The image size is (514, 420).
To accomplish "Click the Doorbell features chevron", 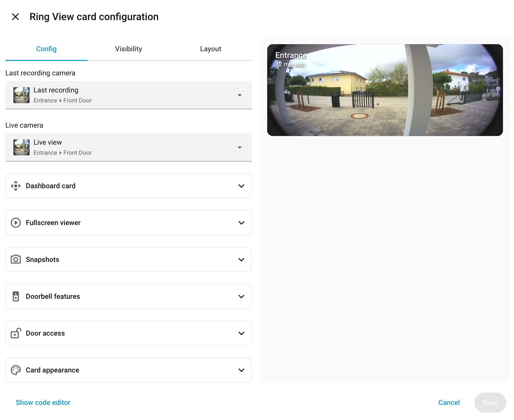I will (241, 296).
